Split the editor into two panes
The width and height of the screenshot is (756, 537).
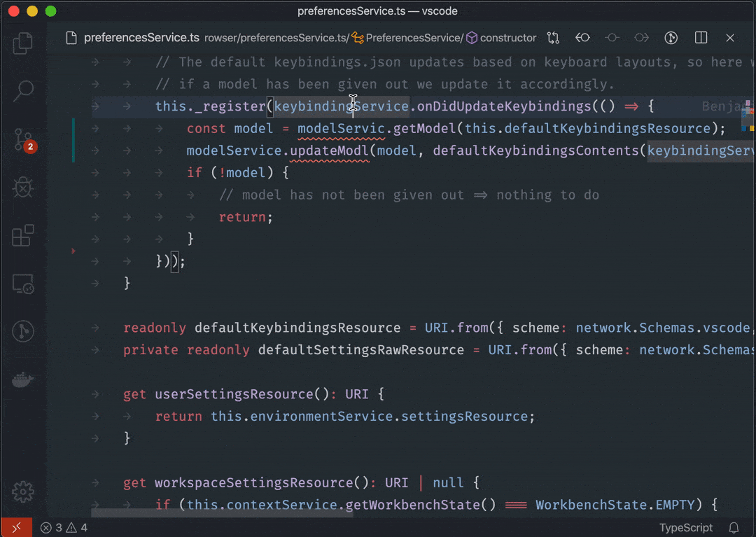701,38
